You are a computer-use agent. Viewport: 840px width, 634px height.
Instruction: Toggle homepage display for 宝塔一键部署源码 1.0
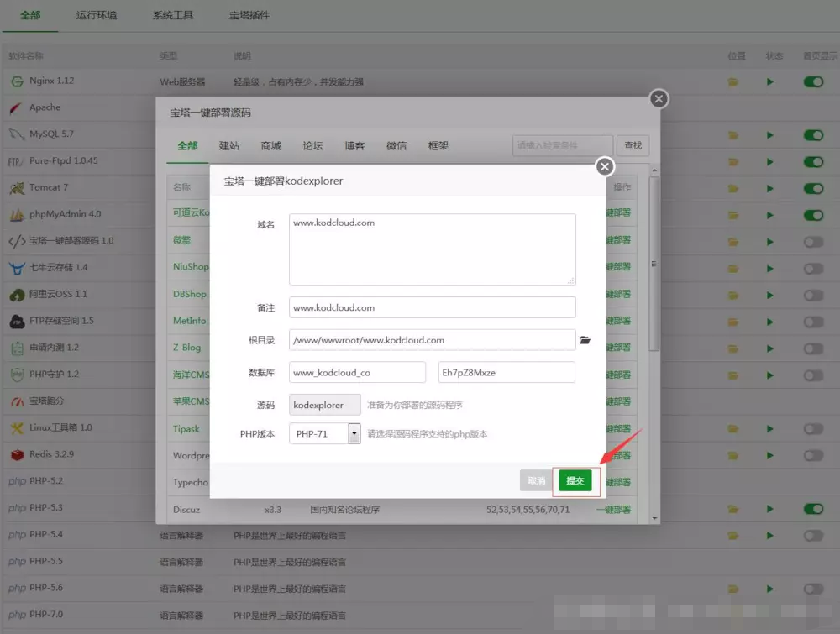[x=813, y=242]
